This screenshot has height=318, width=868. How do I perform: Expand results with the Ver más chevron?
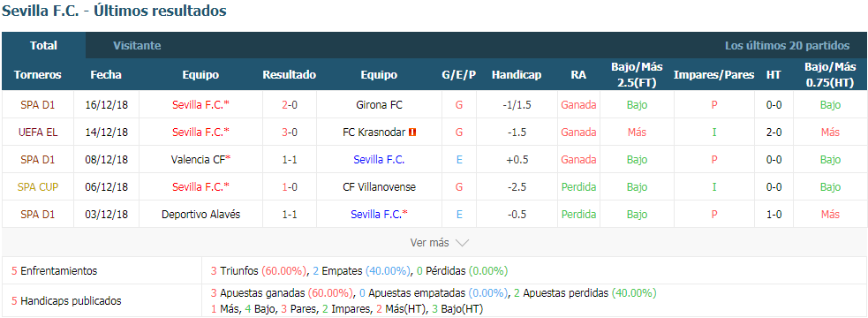[x=462, y=243]
